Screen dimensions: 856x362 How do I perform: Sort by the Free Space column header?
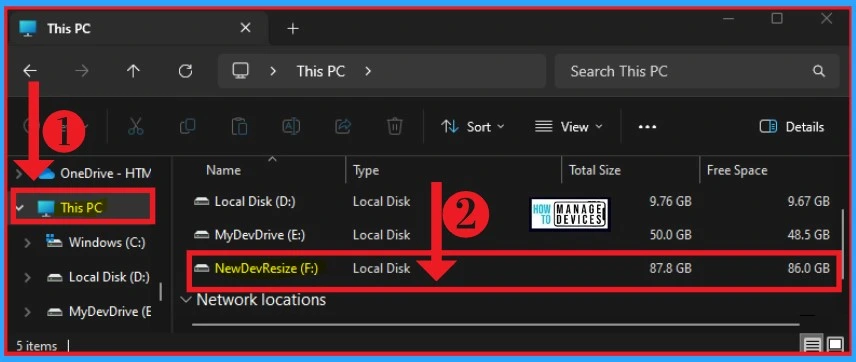click(x=737, y=170)
